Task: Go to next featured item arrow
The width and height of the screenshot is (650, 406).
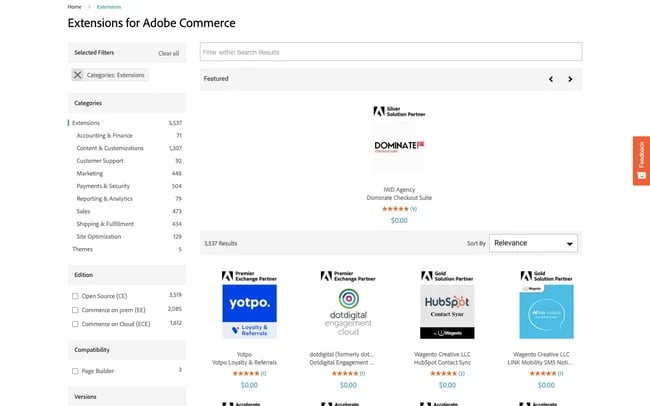Action: tap(570, 79)
